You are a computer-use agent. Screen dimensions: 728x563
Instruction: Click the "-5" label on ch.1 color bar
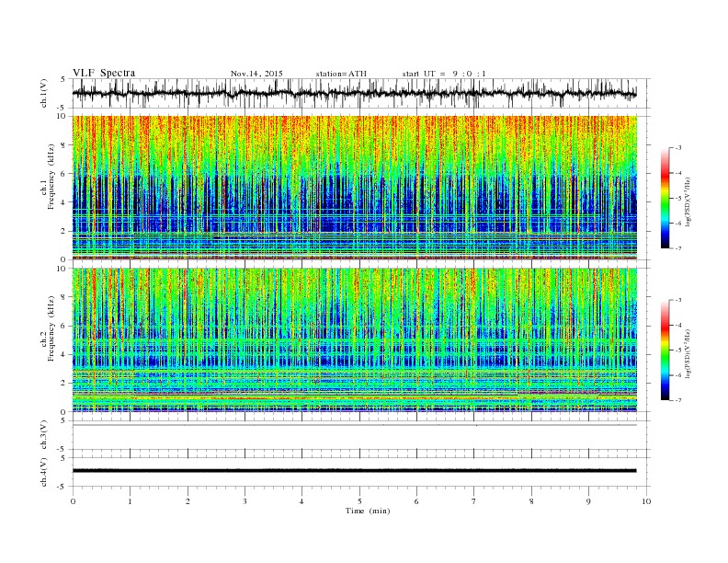click(677, 198)
